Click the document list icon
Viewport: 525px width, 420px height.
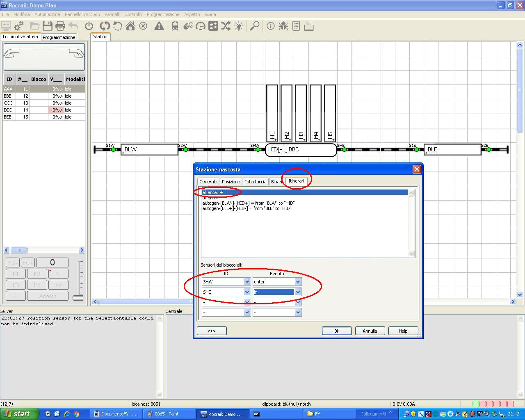(x=296, y=26)
